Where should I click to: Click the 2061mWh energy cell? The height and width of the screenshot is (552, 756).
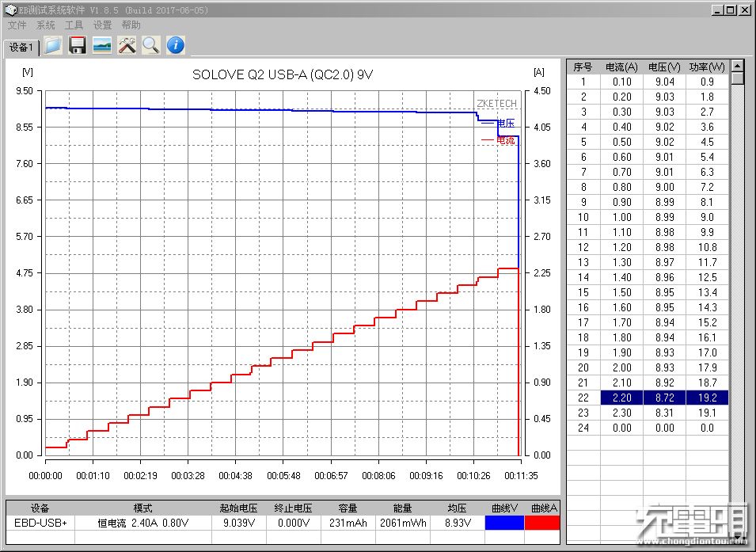pos(403,523)
